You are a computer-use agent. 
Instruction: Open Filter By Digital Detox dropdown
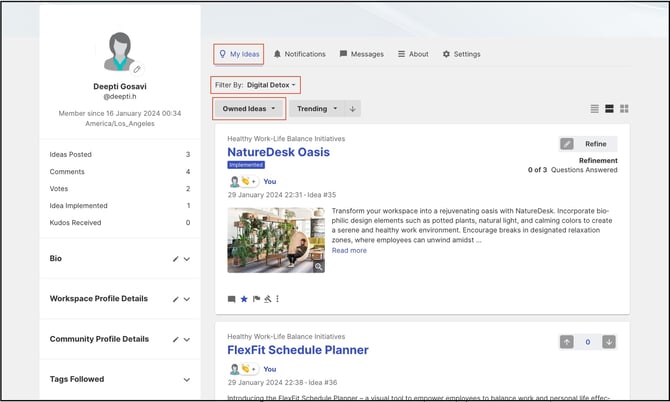point(256,85)
